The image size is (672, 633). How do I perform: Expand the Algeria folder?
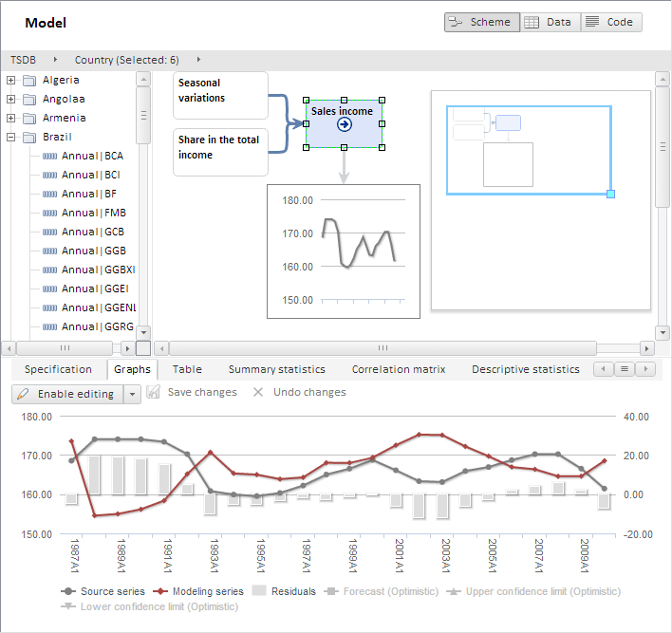point(10,80)
